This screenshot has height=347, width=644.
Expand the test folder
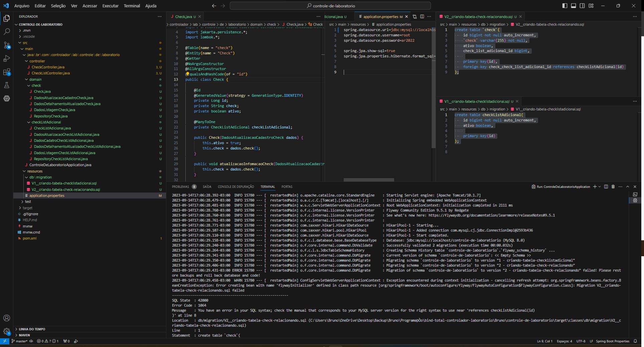(28, 202)
